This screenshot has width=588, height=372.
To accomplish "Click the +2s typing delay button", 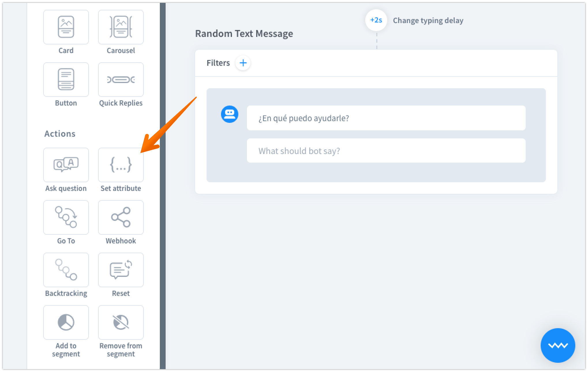I will coord(376,20).
